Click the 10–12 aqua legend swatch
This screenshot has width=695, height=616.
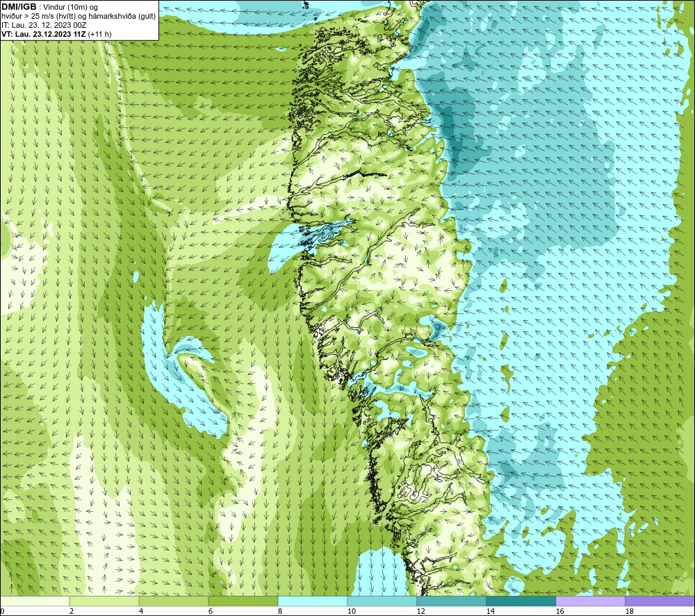click(x=382, y=601)
